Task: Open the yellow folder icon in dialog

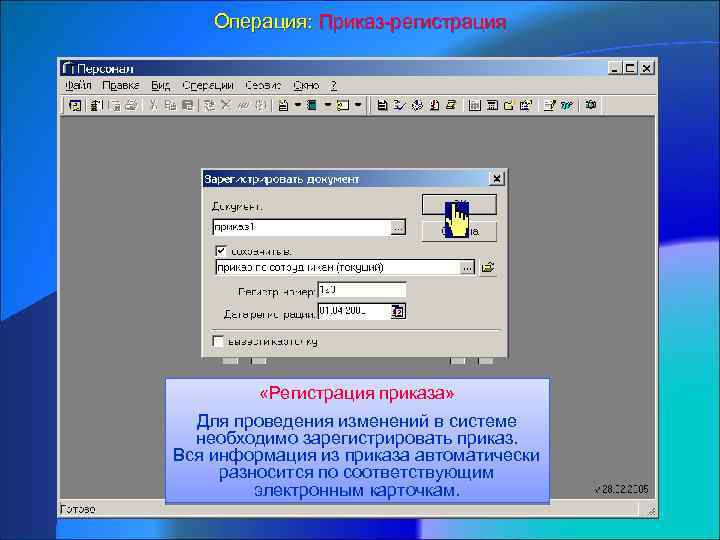Action: [488, 267]
